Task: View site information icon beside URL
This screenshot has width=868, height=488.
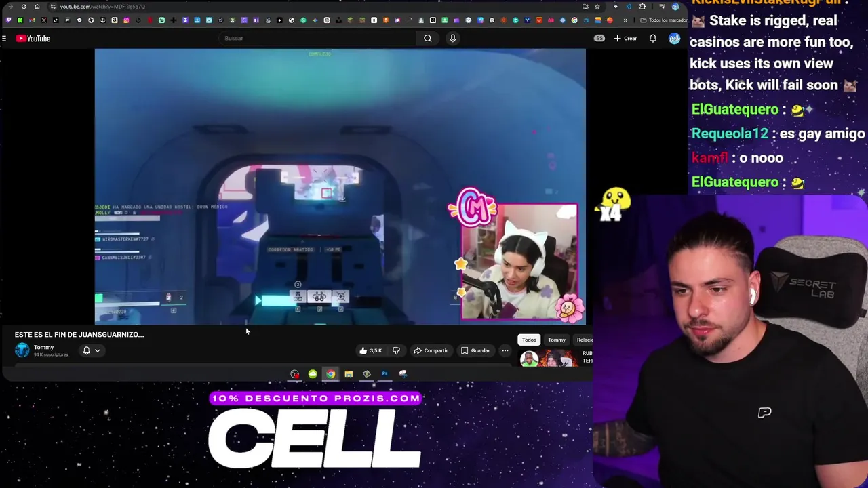Action: pos(52,7)
